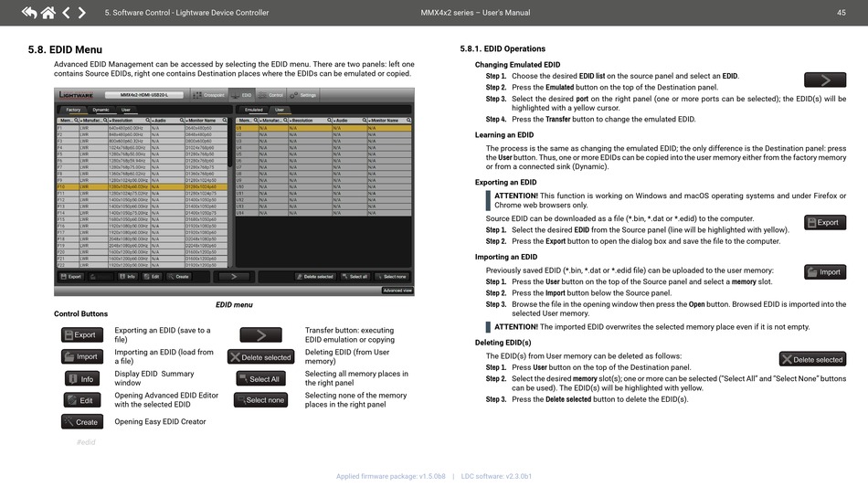Image resolution: width=868 pixels, height=487 pixels.
Task: Click Delete selected in Control Buttons list
Action: [x=260, y=357]
